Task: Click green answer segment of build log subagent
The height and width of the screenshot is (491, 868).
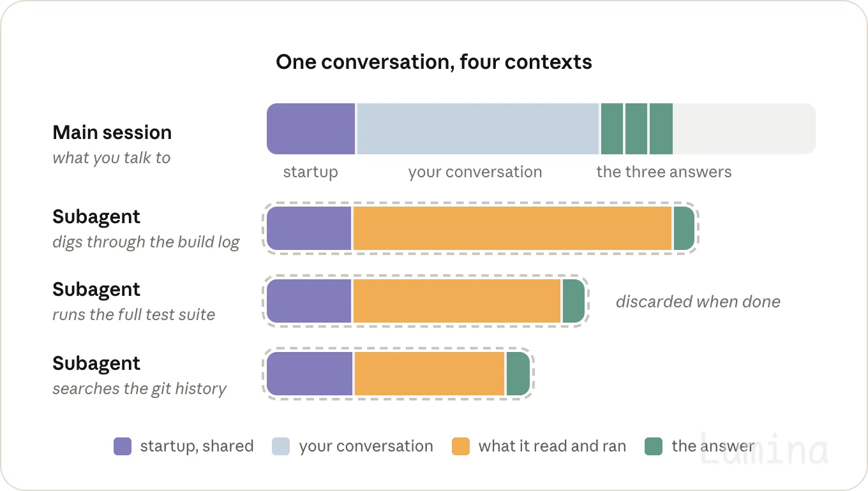Action: click(x=684, y=228)
